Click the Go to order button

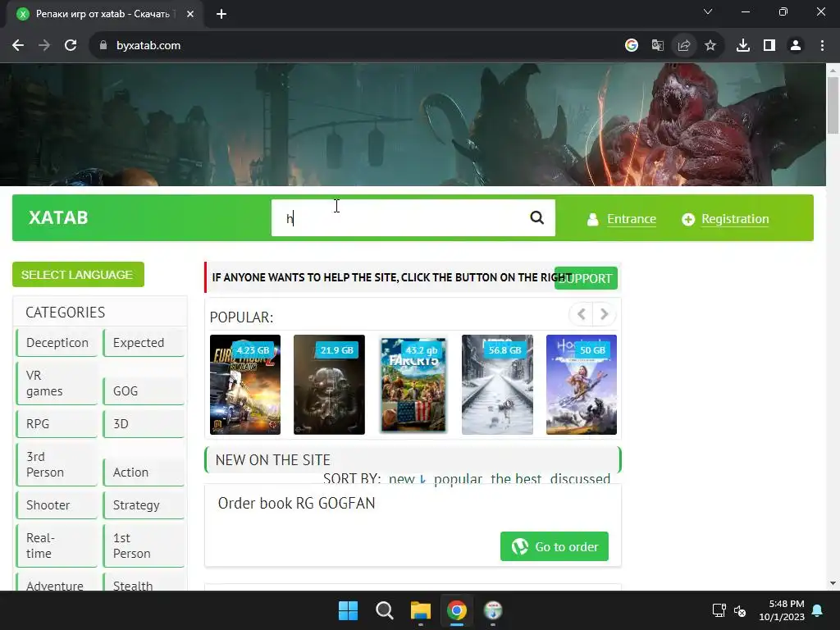point(555,546)
